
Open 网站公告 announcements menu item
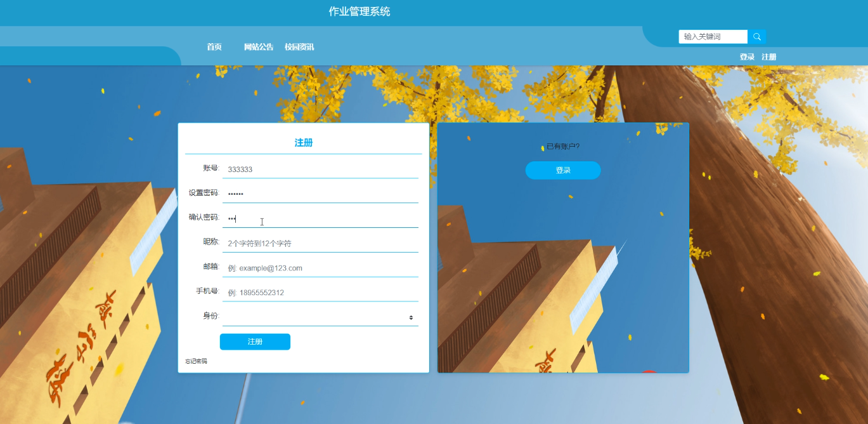click(259, 47)
